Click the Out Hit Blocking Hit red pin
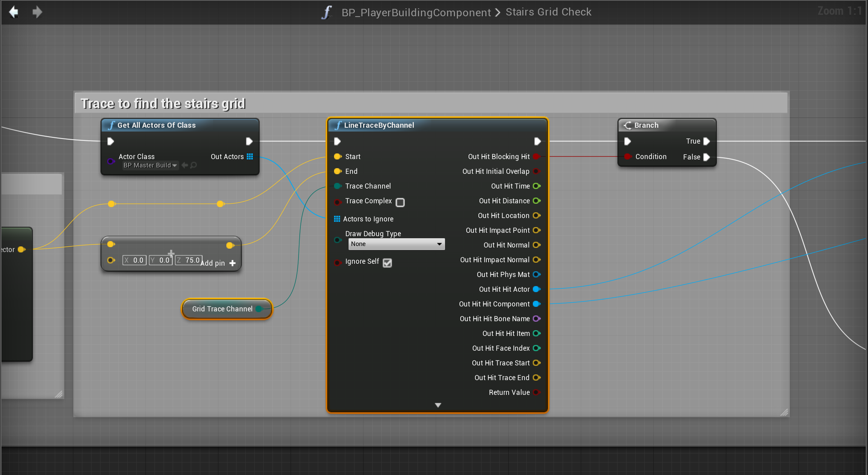This screenshot has height=475, width=868. [536, 156]
